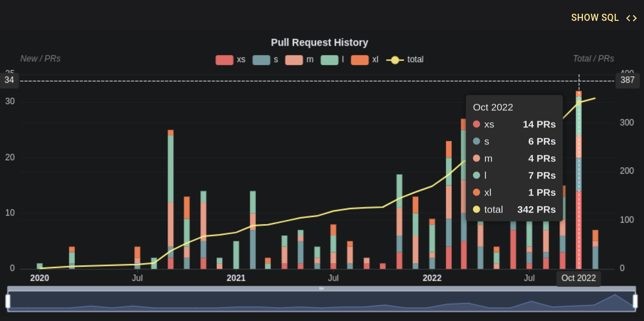The width and height of the screenshot is (644, 321).
Task: Select the highlighted Oct 2022 axis label
Action: coord(578,278)
